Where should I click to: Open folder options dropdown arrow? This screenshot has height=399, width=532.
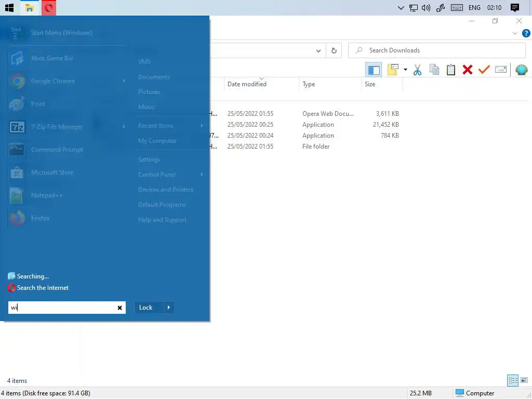(405, 70)
